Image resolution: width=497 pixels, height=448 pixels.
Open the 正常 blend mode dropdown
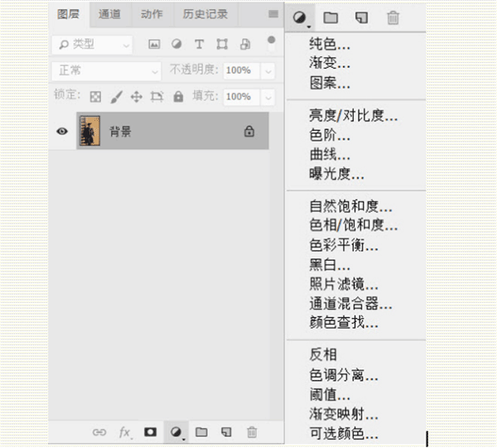tap(106, 71)
